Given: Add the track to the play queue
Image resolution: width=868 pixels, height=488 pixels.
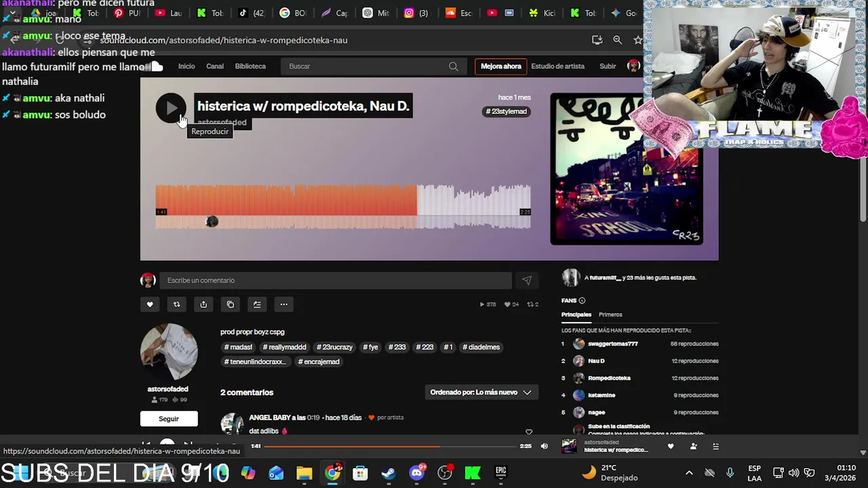Looking at the screenshot, I should [x=257, y=304].
